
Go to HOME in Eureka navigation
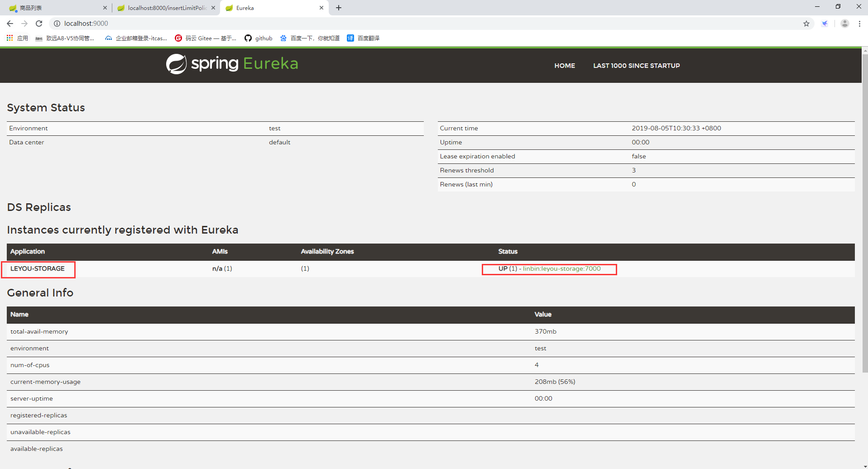565,66
